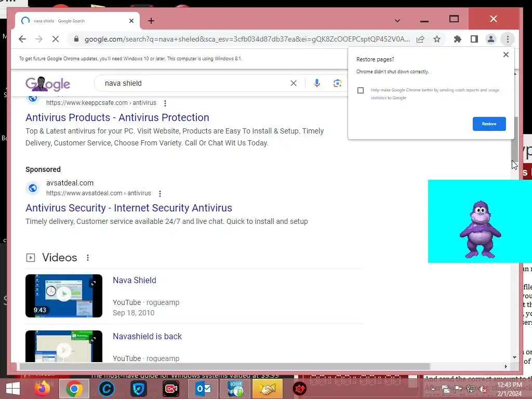532x399 pixels.
Task: Stop page loading with the X button
Action: click(55, 39)
